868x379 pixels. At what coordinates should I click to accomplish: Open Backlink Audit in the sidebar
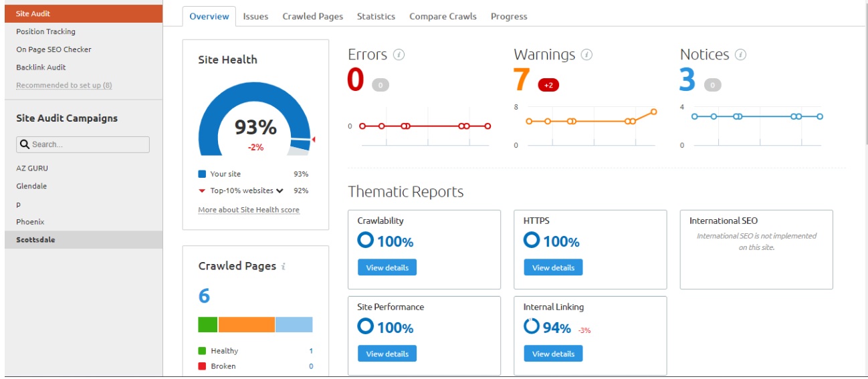[x=41, y=68]
